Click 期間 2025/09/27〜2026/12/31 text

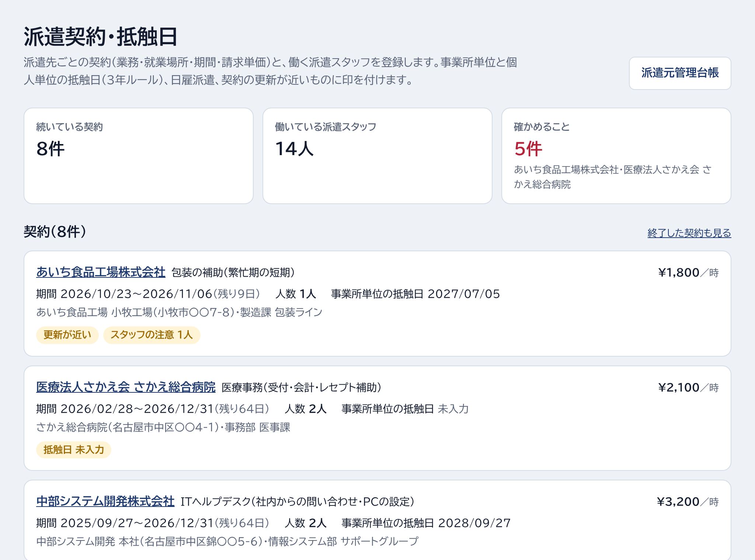[x=125, y=523]
